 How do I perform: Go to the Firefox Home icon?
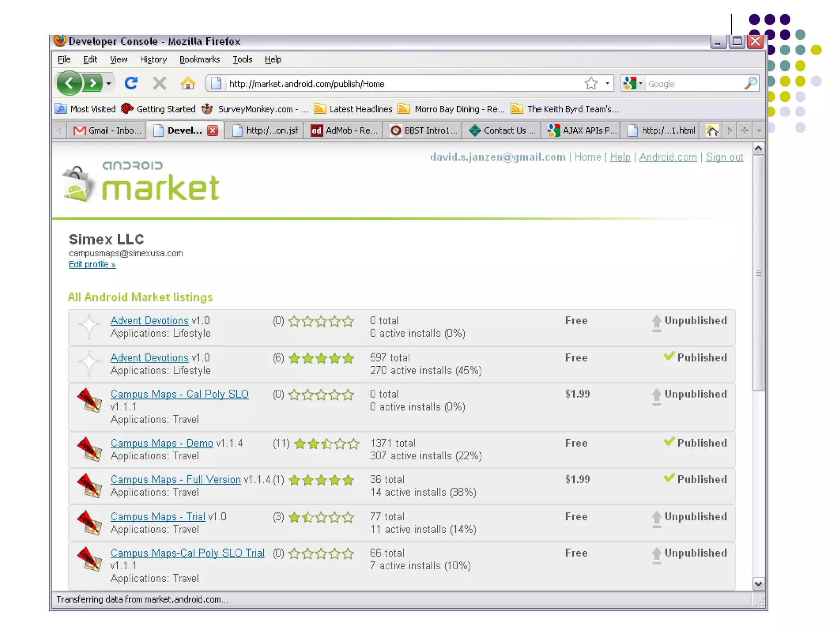(x=187, y=83)
